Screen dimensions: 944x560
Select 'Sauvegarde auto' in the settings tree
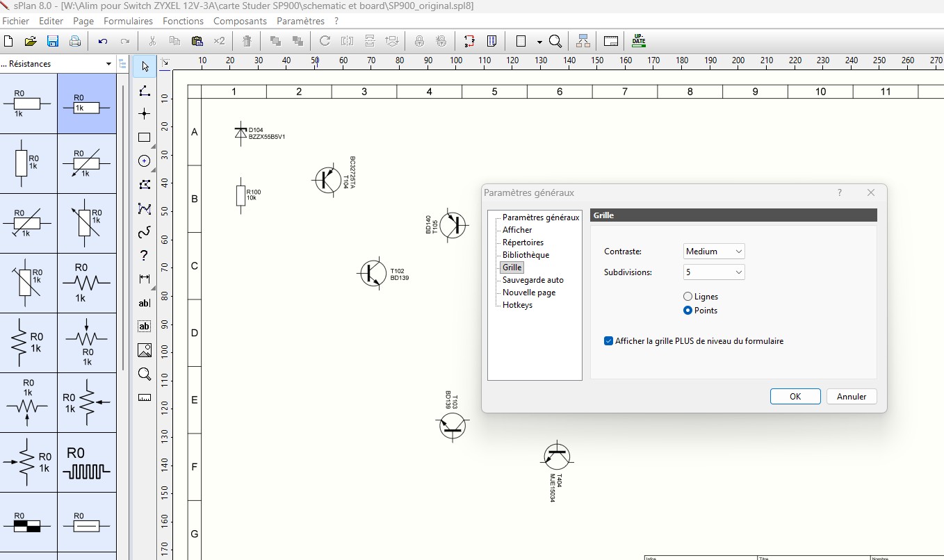tap(533, 280)
